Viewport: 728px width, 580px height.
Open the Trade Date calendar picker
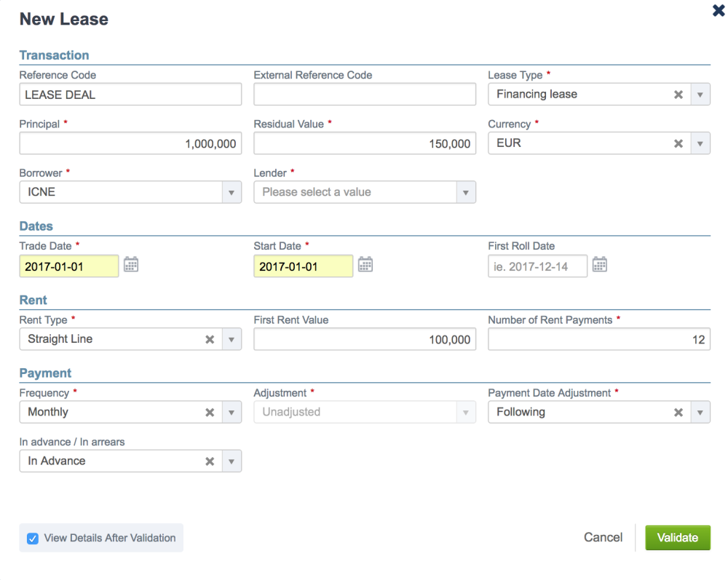131,264
